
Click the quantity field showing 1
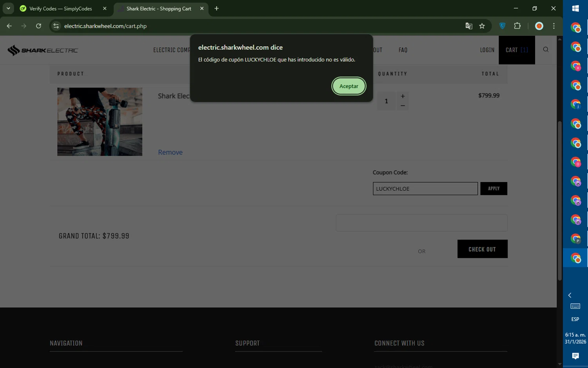coord(387,101)
